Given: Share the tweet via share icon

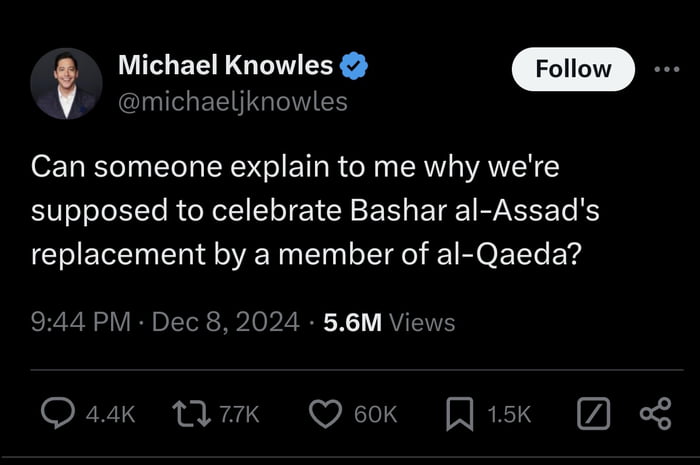Looking at the screenshot, I should click(x=655, y=414).
